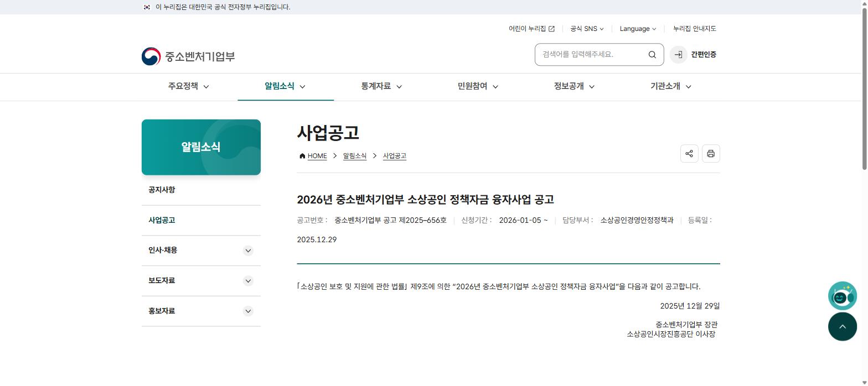Click the registration date 2025.12.29
The width and height of the screenshot is (868, 386).
coord(317,240)
